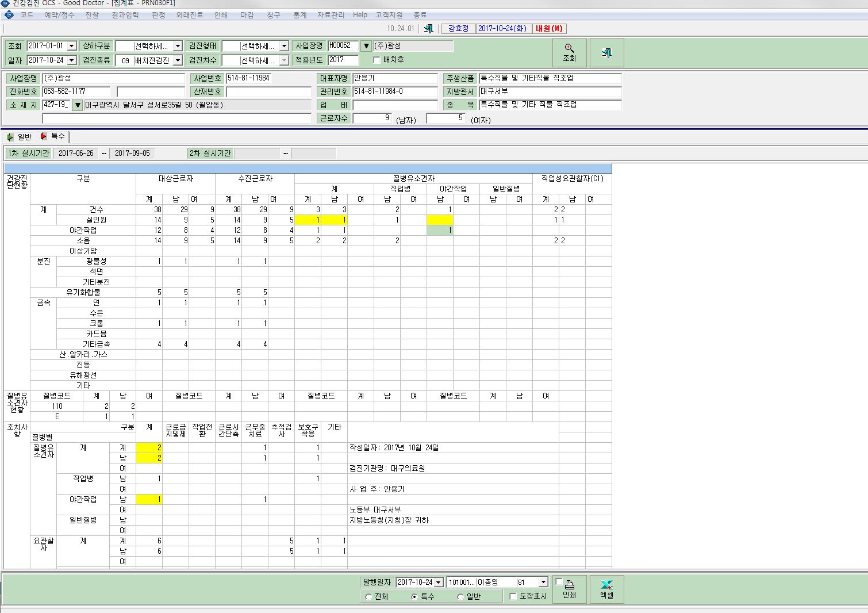Click the exit door icon beside 조회
The image size is (868, 613).
click(x=606, y=52)
